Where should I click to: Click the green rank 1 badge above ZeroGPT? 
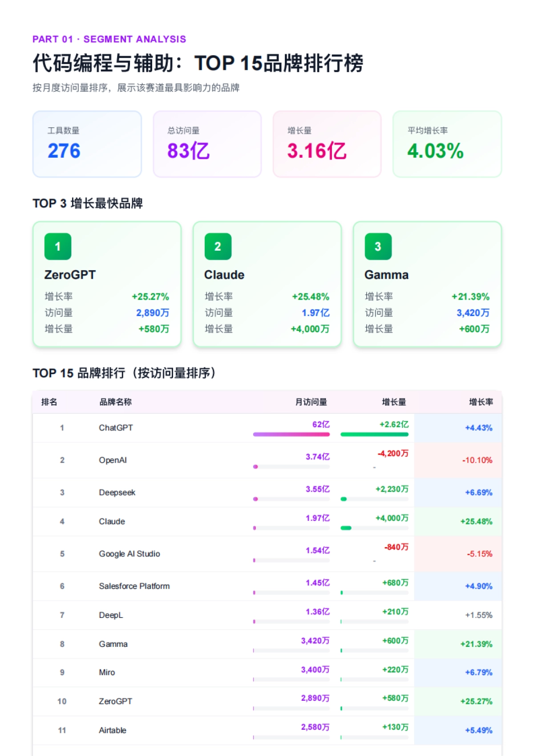58,246
